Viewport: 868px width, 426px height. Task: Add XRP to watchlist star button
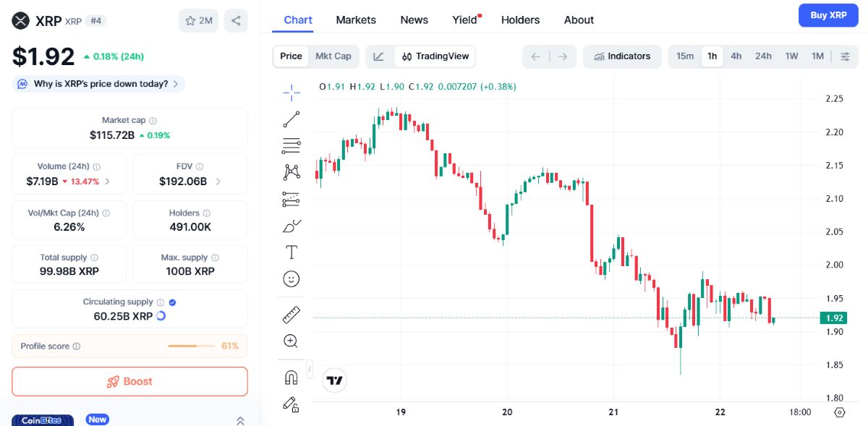199,20
